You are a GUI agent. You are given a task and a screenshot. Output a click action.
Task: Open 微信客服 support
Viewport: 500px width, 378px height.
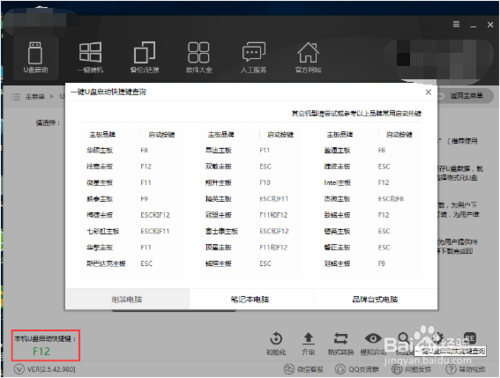[x=303, y=369]
